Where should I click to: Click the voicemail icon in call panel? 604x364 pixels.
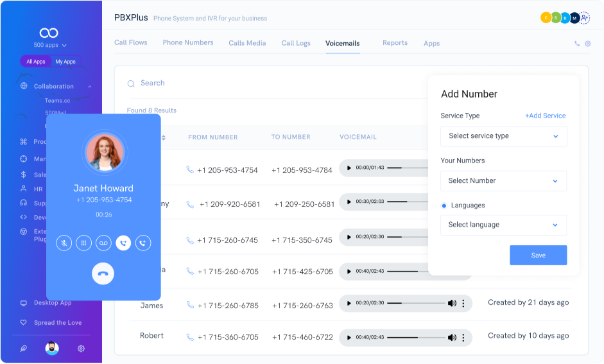point(103,243)
